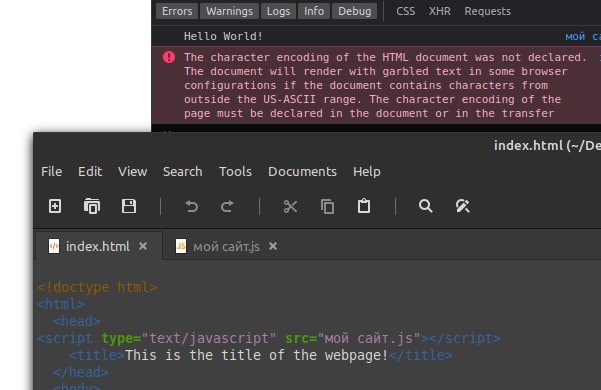
Task: Click the title tag line in editor
Action: [261, 355]
